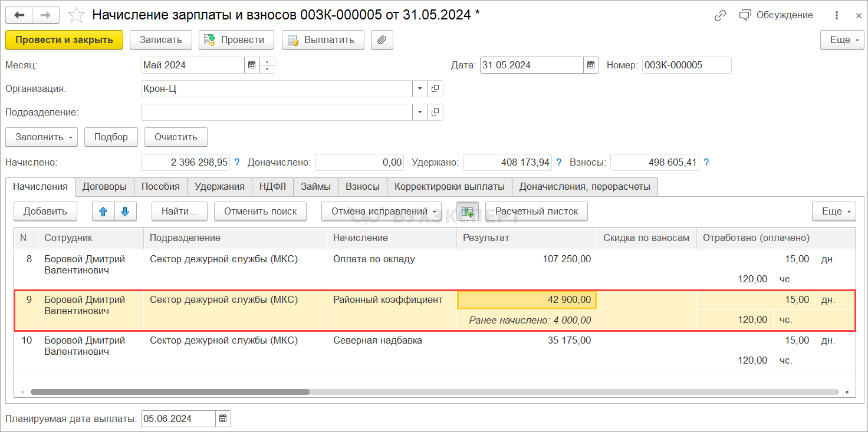Move row down with blue arrow
Image resolution: width=868 pixels, height=432 pixels.
[x=125, y=212]
